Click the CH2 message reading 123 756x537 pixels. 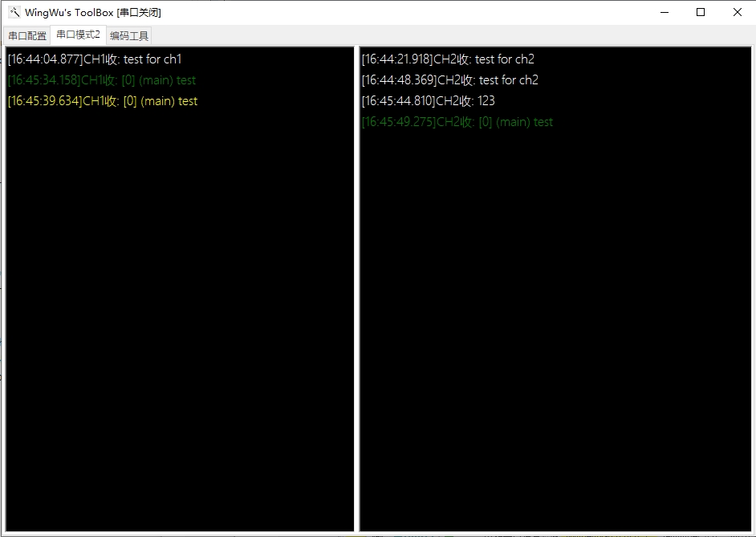coord(486,101)
